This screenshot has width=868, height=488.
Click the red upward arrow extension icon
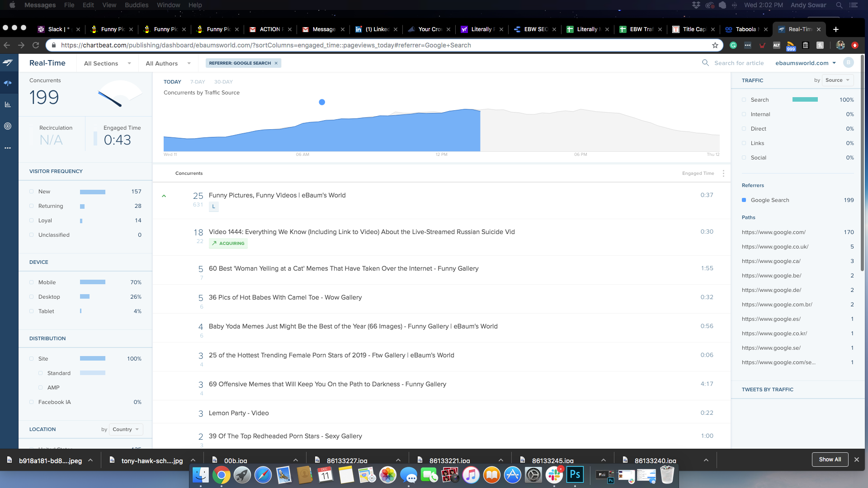coord(854,45)
